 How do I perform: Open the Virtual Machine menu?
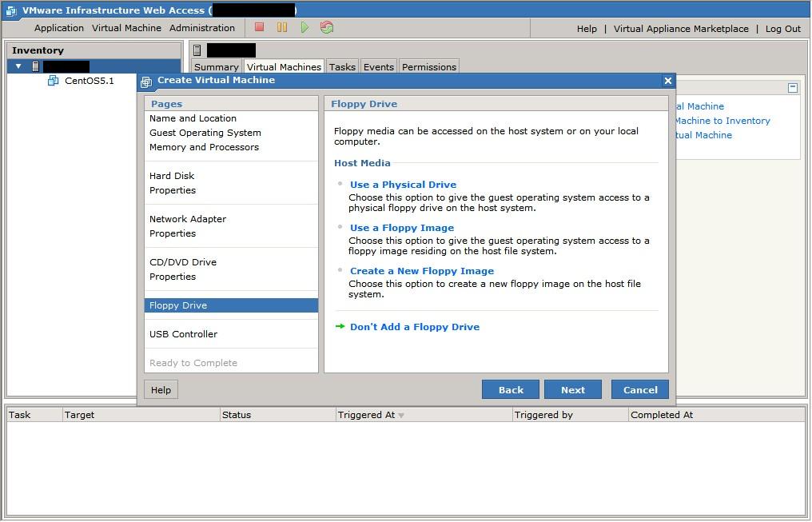pos(126,28)
